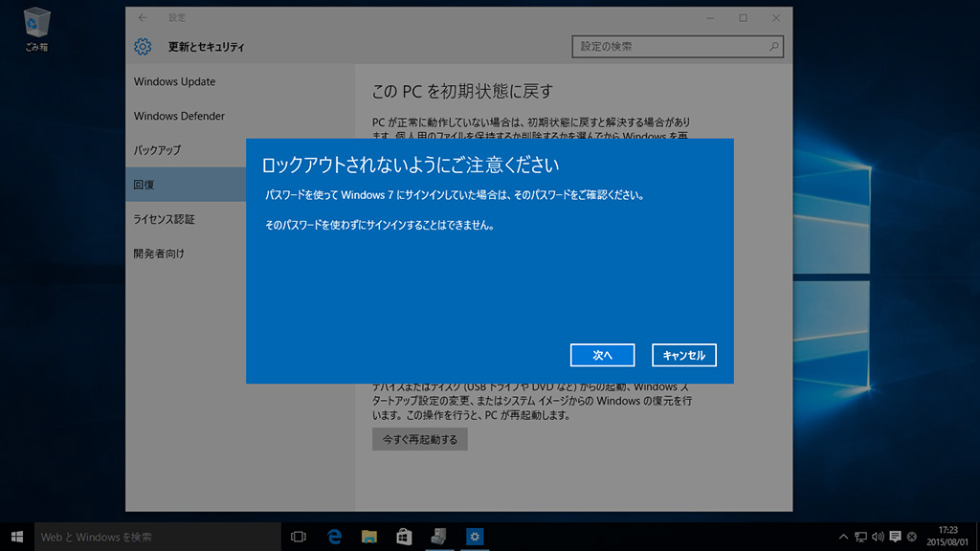Screen dimensions: 980x551
Task: Open the Action Center notification icon
Action: point(895,537)
